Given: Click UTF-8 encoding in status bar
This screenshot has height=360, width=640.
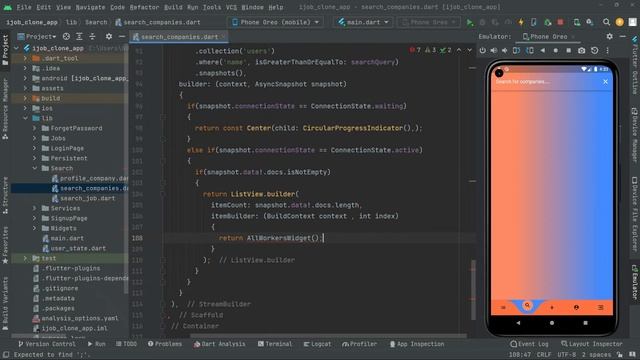Looking at the screenshot, I should pyautogui.click(x=567, y=355).
